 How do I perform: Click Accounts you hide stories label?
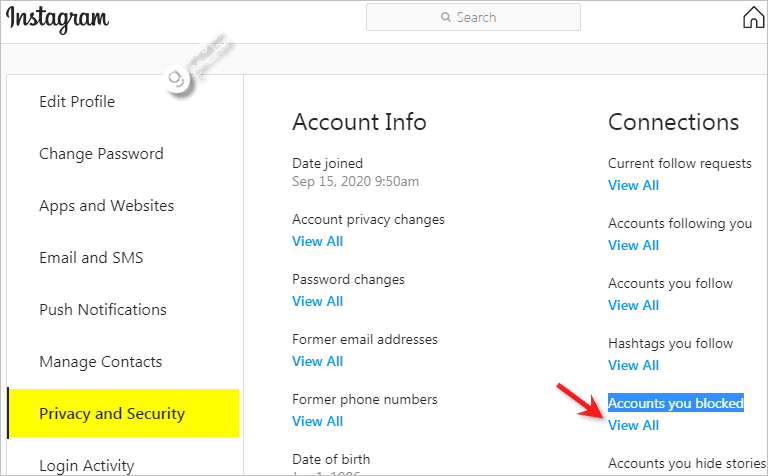[x=687, y=463]
